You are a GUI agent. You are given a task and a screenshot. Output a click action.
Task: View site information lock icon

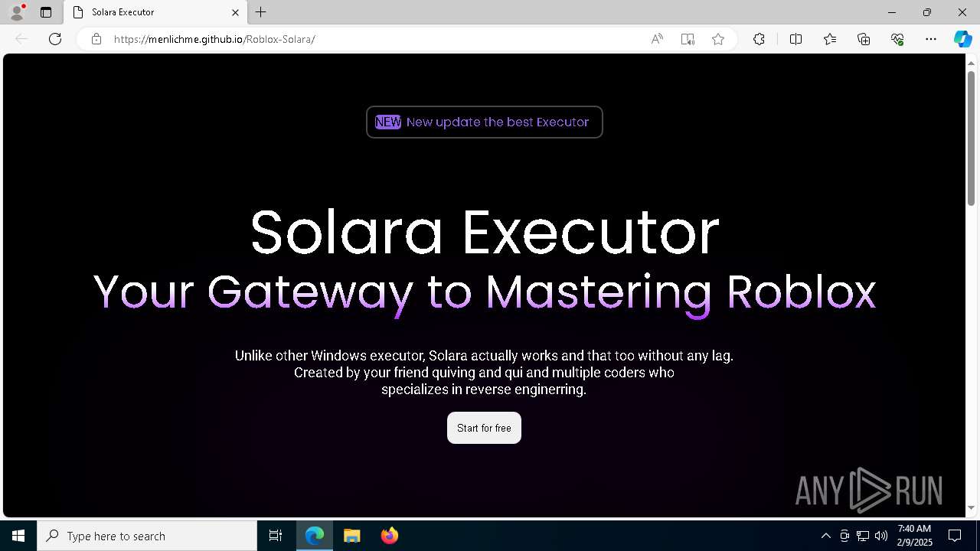[96, 39]
